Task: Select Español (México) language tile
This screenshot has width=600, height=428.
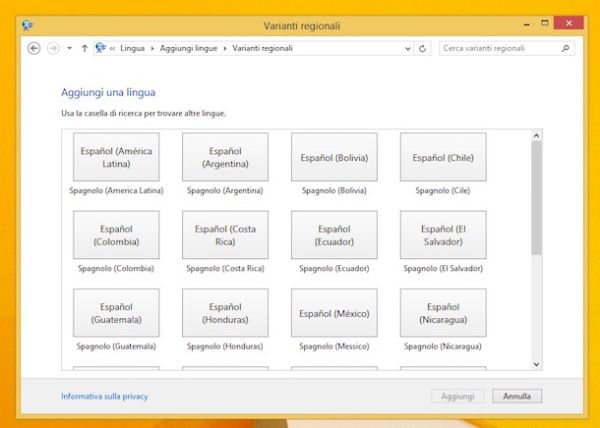Action: [x=334, y=313]
